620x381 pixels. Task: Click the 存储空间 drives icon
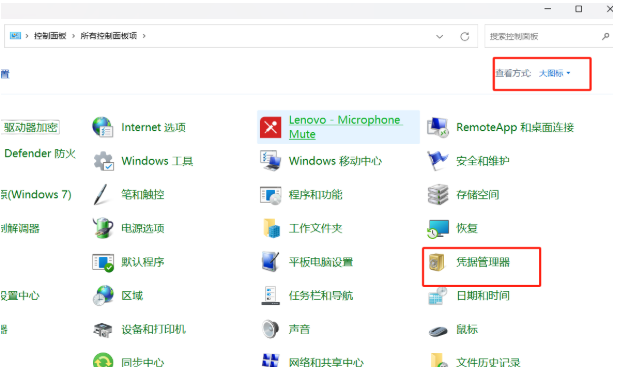coord(438,194)
